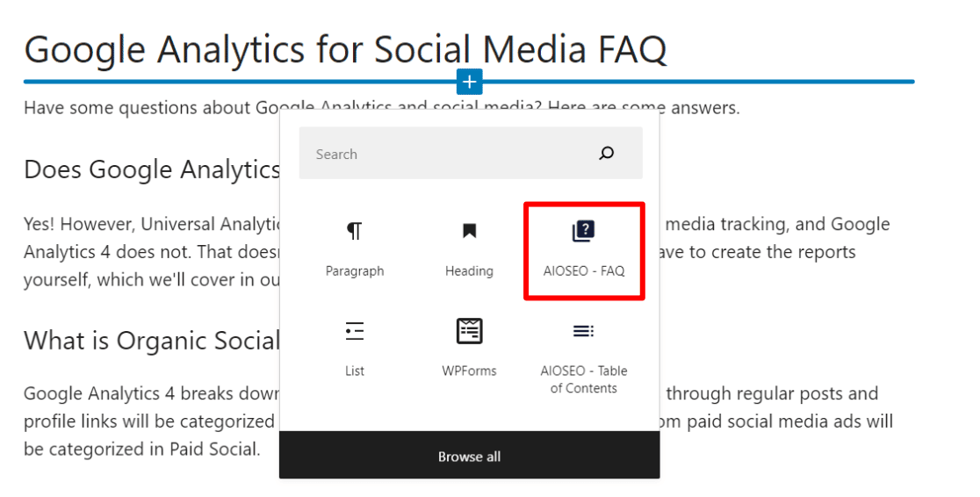Click the 'Google Analytics for Social Media FAQ' title
980x497 pixels.
click(x=345, y=50)
